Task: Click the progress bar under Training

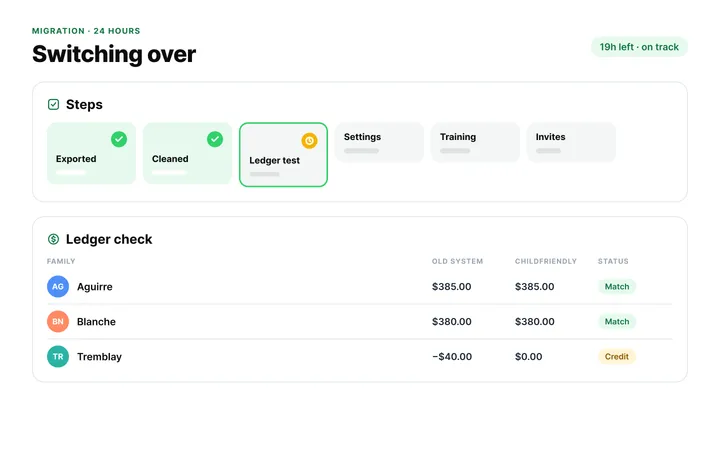Action: click(455, 151)
